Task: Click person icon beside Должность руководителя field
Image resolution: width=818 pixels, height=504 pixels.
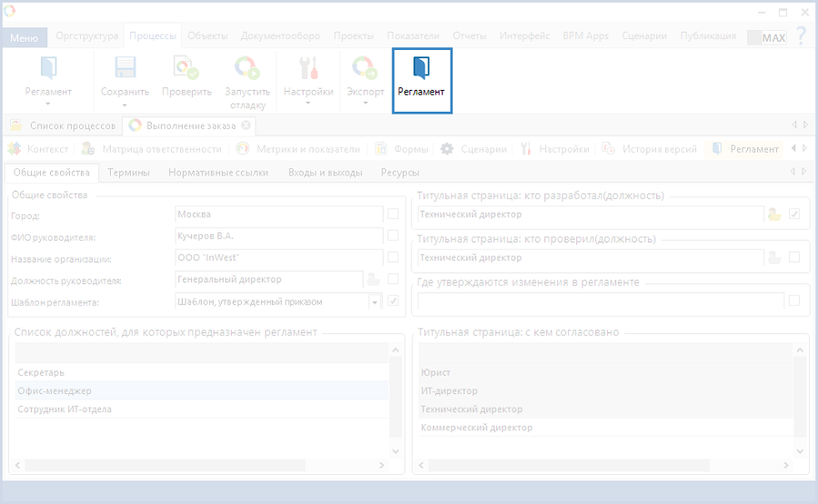Action: pyautogui.click(x=373, y=280)
